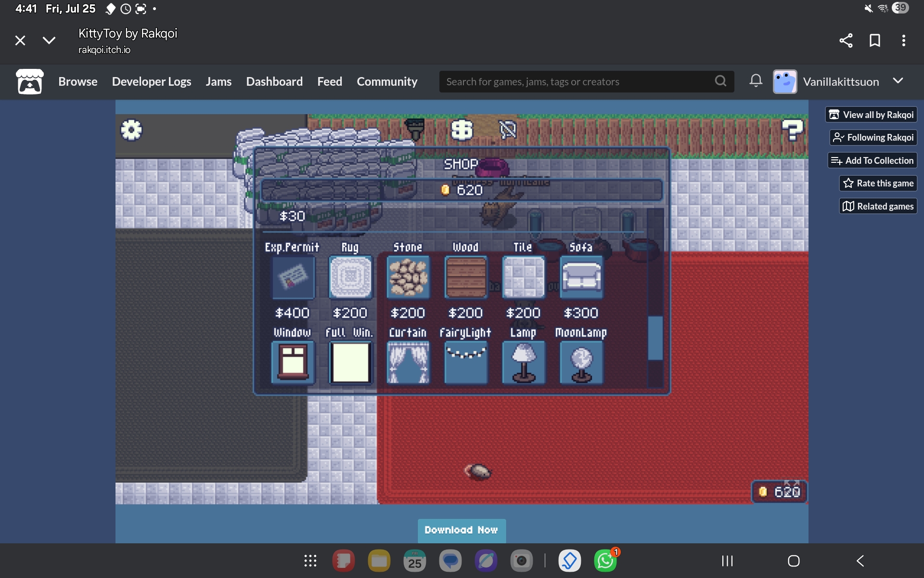Open the Community page

coord(387,81)
